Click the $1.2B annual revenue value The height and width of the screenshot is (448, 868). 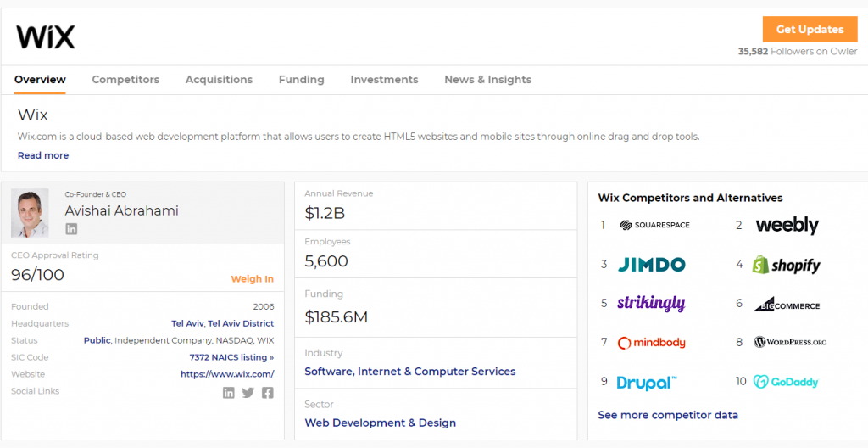point(325,213)
